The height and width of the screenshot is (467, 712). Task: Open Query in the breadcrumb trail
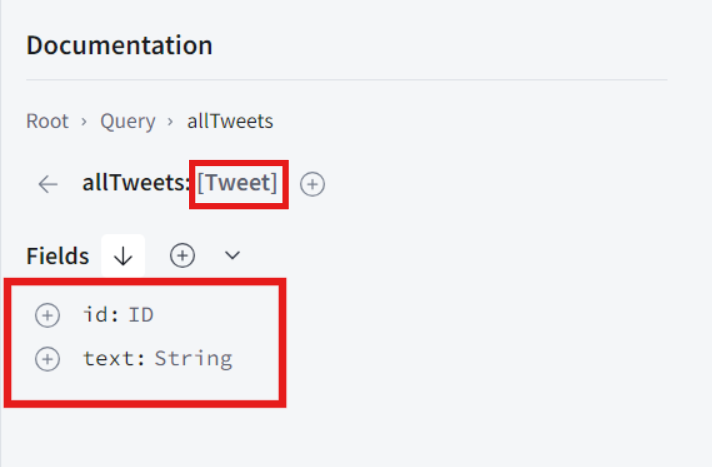pyautogui.click(x=128, y=121)
